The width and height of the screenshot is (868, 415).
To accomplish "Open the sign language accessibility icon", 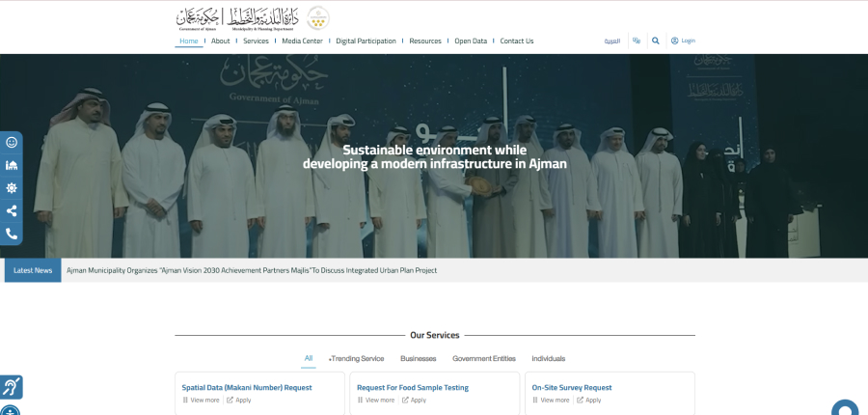I will tap(11, 387).
